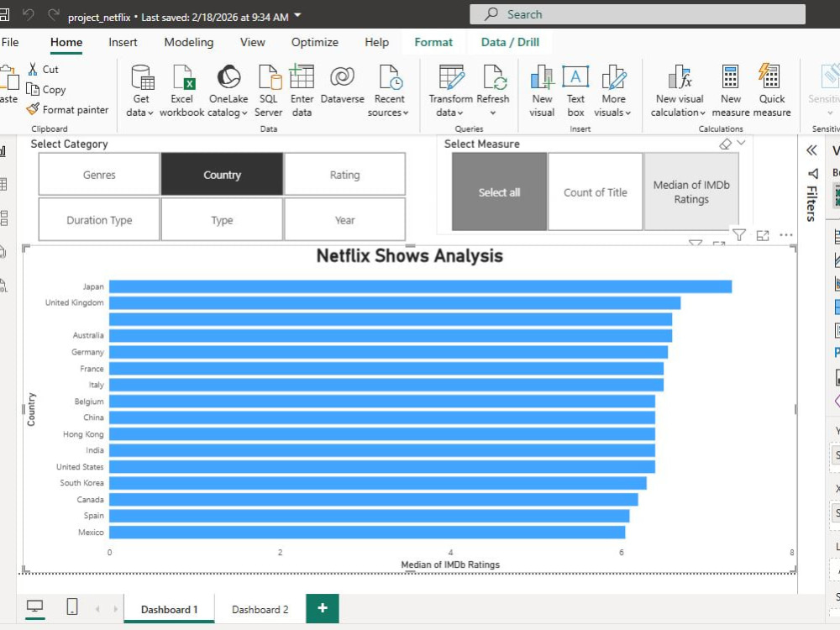Toggle the Genres category slicer tile
This screenshot has width=840, height=630.
[x=99, y=175]
